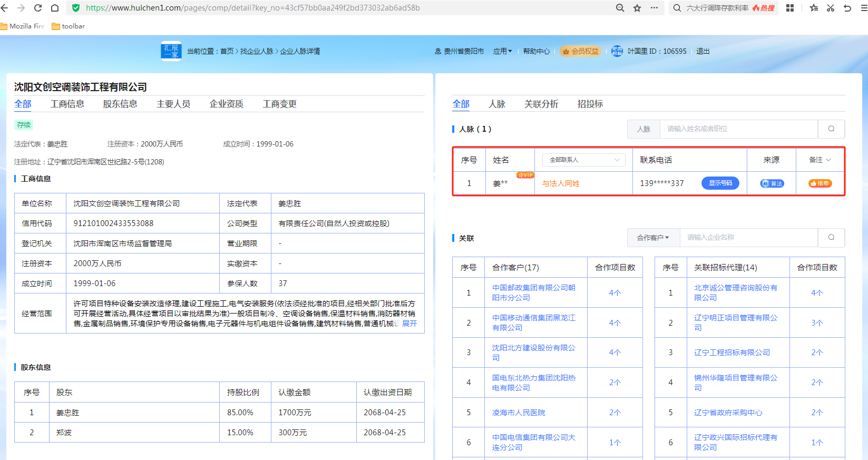Click the 汇辰一家 site logo
Screen dimensions: 868x460
click(x=171, y=51)
